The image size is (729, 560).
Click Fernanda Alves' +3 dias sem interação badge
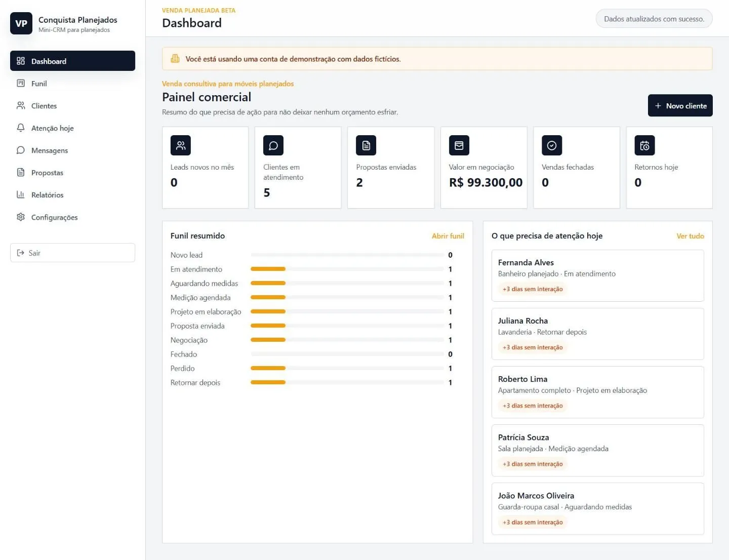(533, 289)
